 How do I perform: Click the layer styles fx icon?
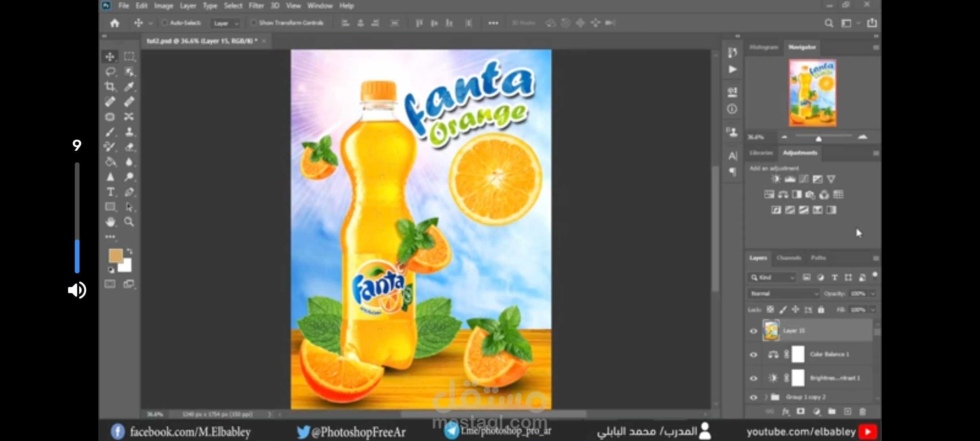pyautogui.click(x=786, y=412)
